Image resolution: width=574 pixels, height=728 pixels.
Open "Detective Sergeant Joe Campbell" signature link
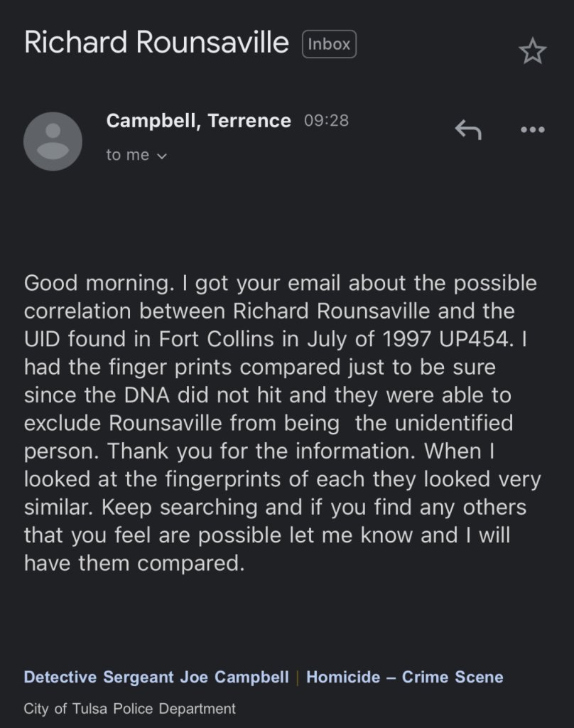156,677
